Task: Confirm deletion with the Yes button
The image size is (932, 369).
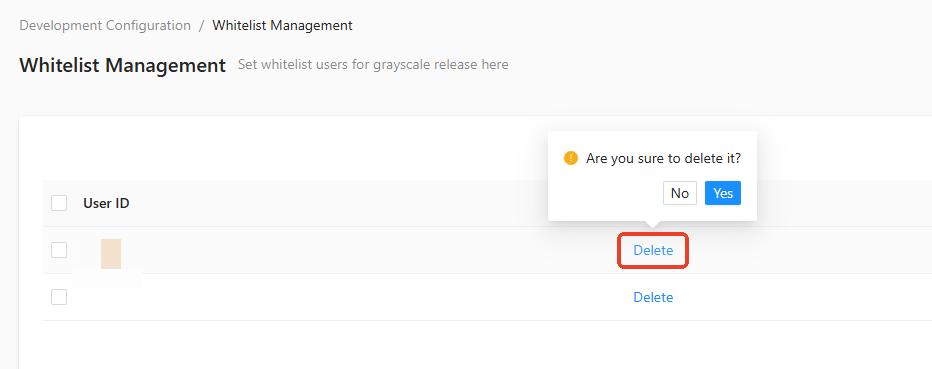Action: pyautogui.click(x=723, y=193)
